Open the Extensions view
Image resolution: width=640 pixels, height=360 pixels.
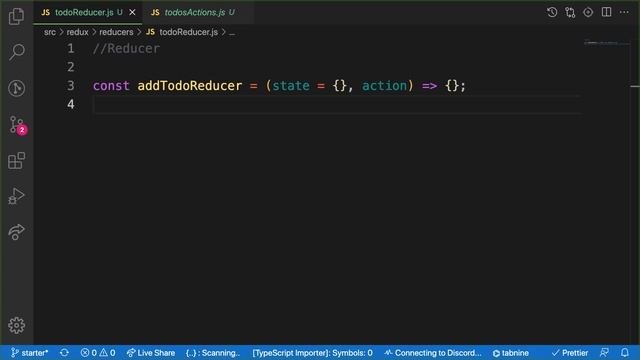click(x=16, y=160)
